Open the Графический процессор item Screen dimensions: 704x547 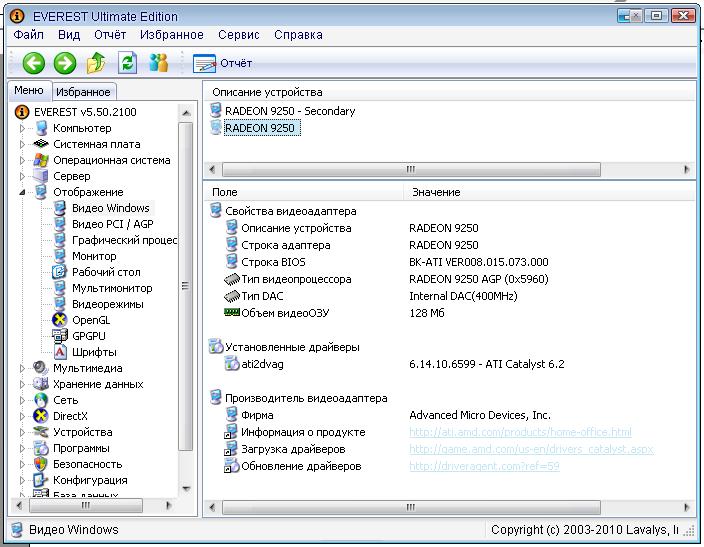coord(124,240)
